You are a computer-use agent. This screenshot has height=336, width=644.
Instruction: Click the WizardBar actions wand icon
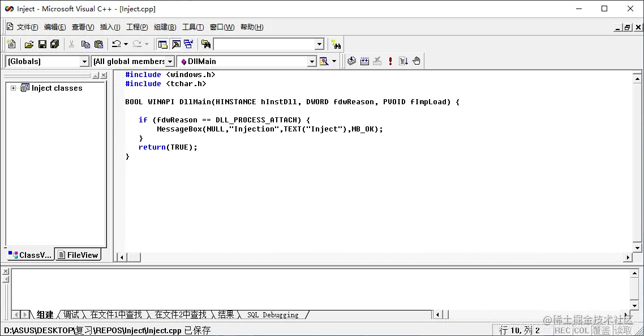coord(324,61)
